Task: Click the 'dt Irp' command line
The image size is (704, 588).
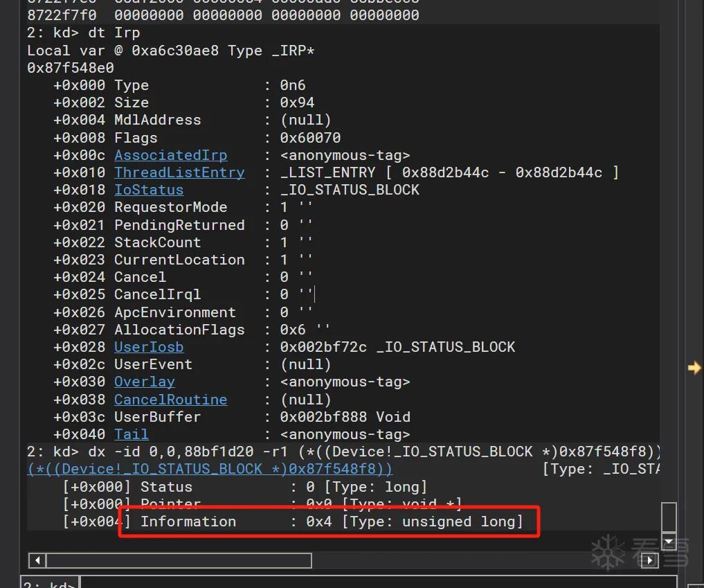Action: pos(84,33)
